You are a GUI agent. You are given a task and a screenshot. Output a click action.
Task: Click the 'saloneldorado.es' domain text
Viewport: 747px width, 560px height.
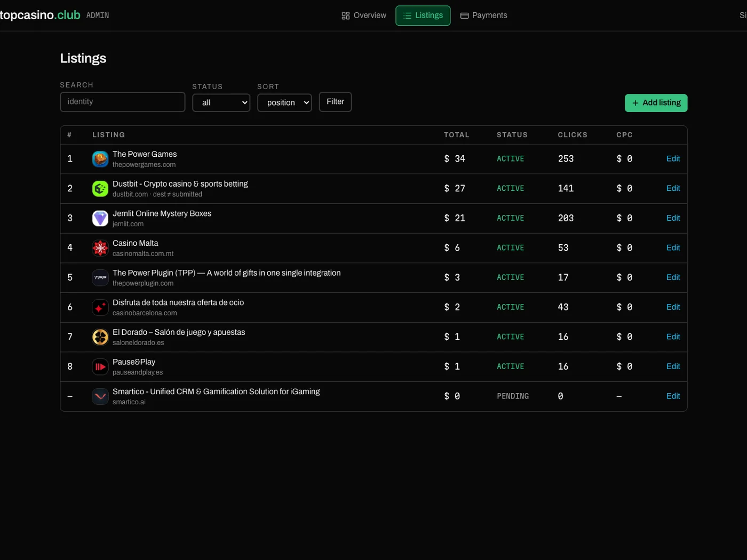pyautogui.click(x=138, y=343)
